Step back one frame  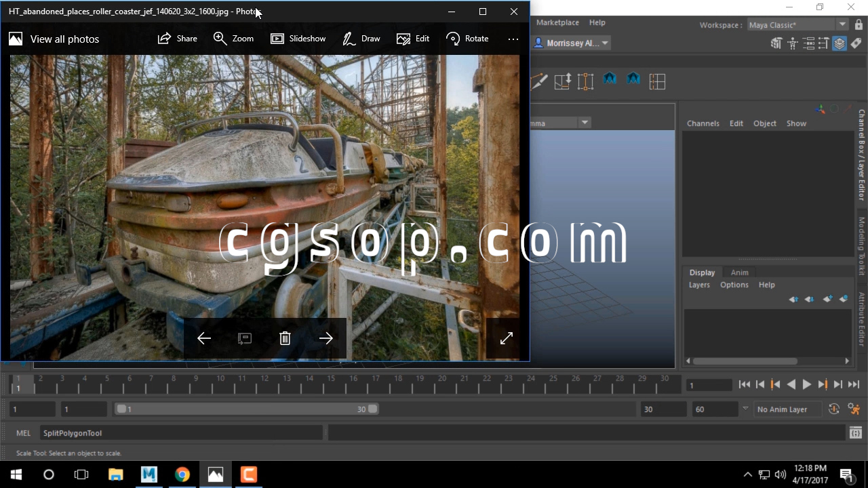(760, 384)
